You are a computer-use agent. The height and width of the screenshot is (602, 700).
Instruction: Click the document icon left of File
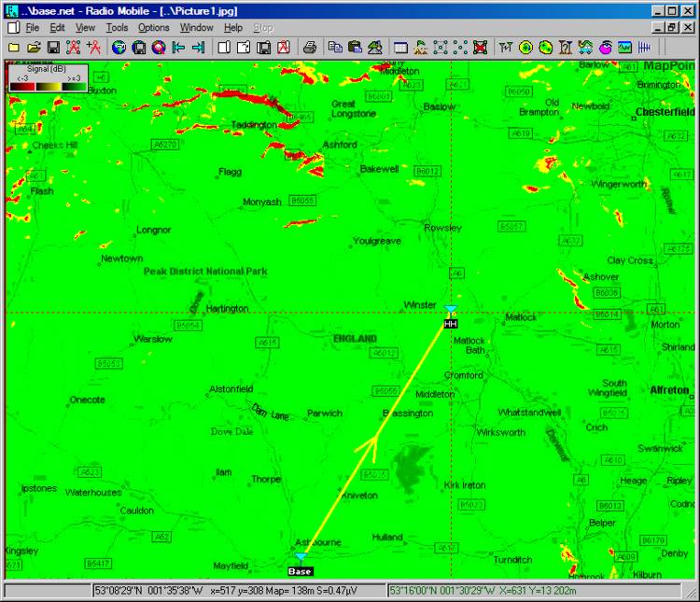(14, 28)
